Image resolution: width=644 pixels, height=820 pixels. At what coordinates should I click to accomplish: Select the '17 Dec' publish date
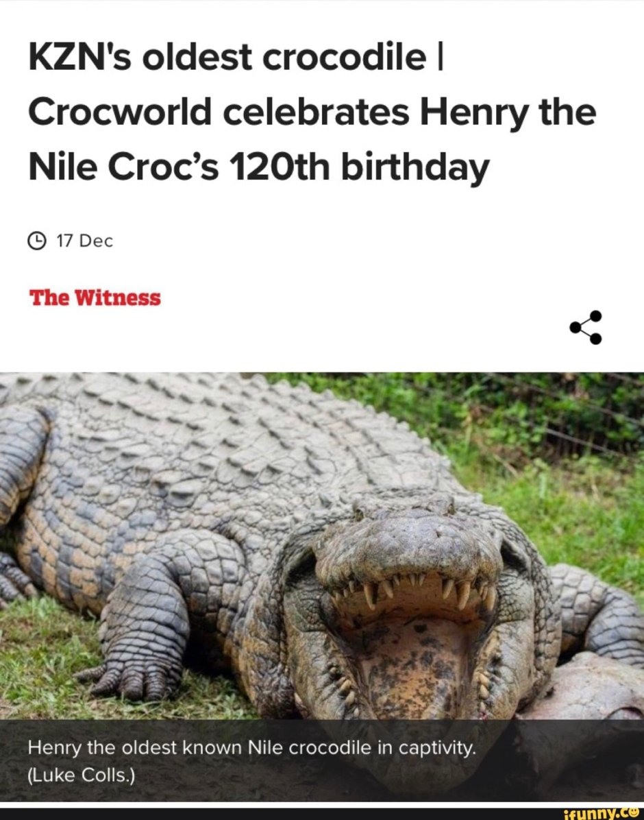click(x=84, y=241)
